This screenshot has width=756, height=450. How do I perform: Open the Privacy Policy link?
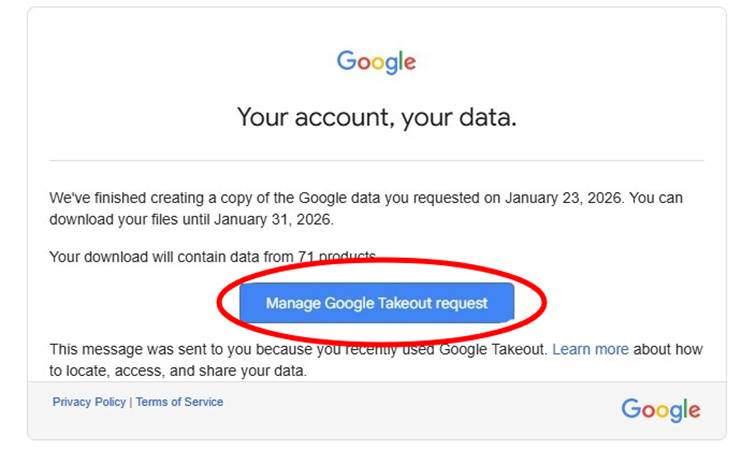pos(89,402)
